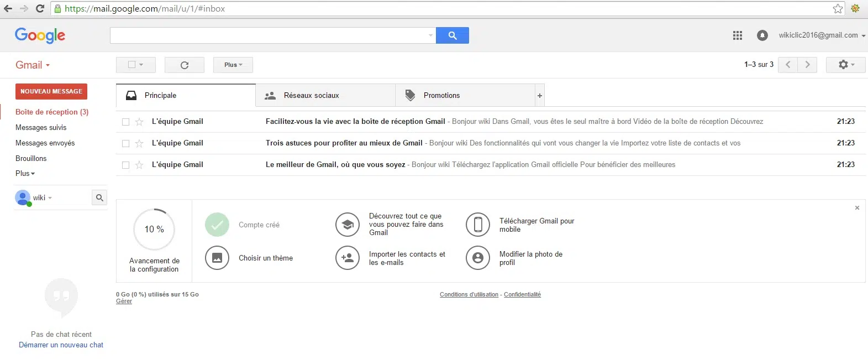Switch to the Promotions tab

tap(465, 95)
